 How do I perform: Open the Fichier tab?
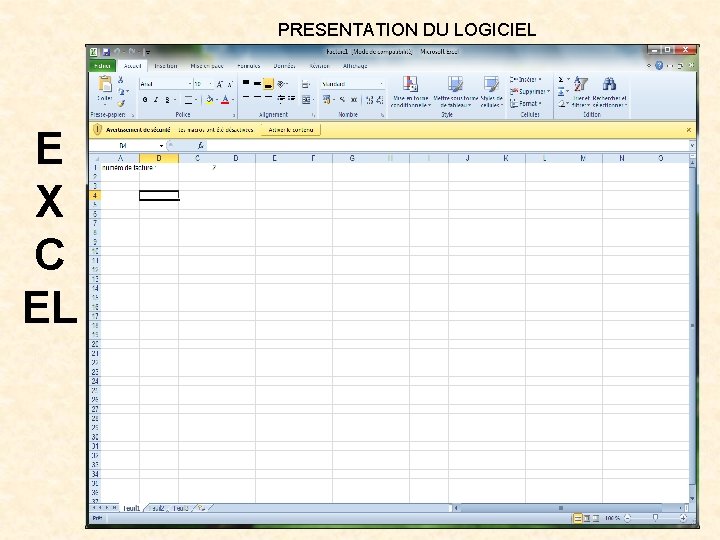pyautogui.click(x=102, y=66)
